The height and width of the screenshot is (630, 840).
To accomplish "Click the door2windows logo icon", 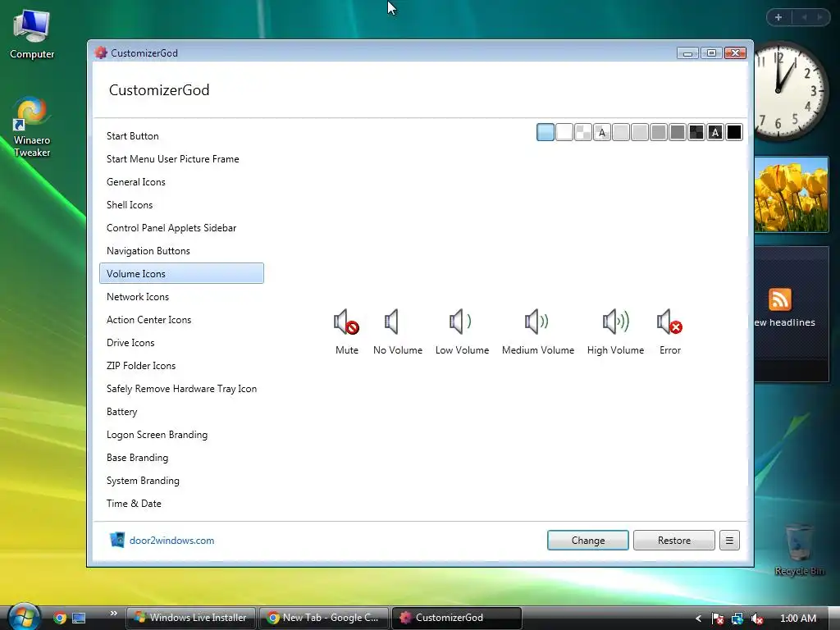I will point(116,540).
